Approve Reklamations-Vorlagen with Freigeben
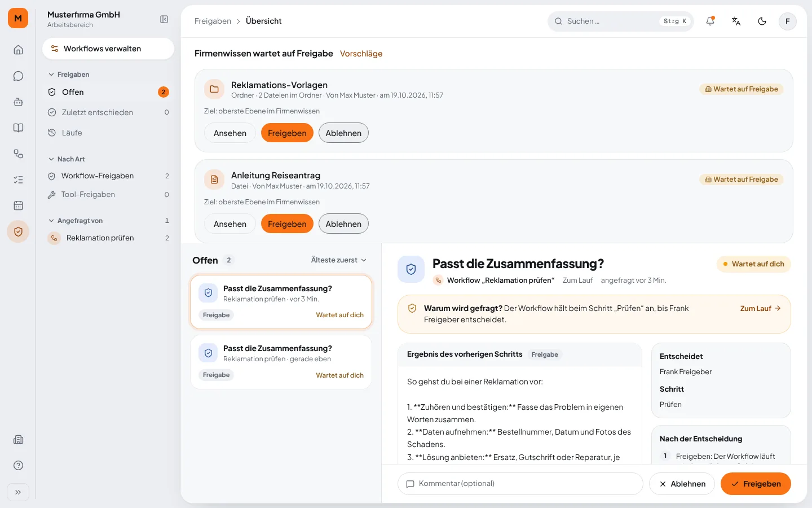 [x=287, y=133]
